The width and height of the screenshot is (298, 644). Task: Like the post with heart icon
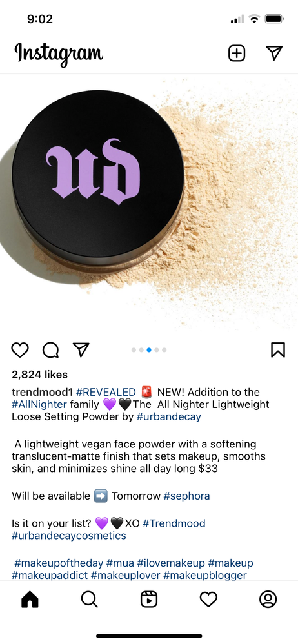click(20, 350)
